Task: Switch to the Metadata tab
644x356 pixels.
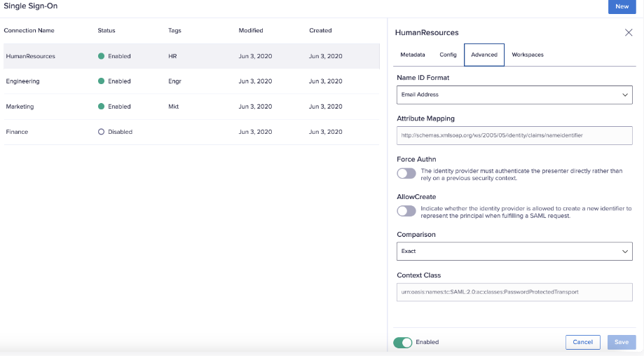Action: click(x=413, y=55)
